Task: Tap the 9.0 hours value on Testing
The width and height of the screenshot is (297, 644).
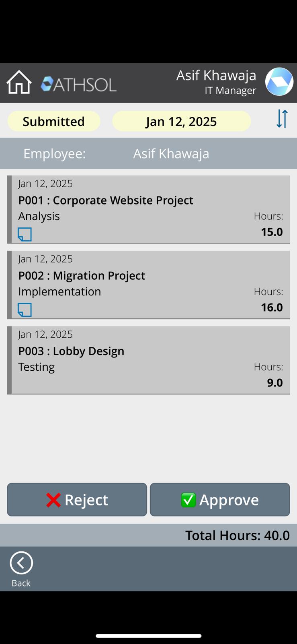Action: [274, 382]
